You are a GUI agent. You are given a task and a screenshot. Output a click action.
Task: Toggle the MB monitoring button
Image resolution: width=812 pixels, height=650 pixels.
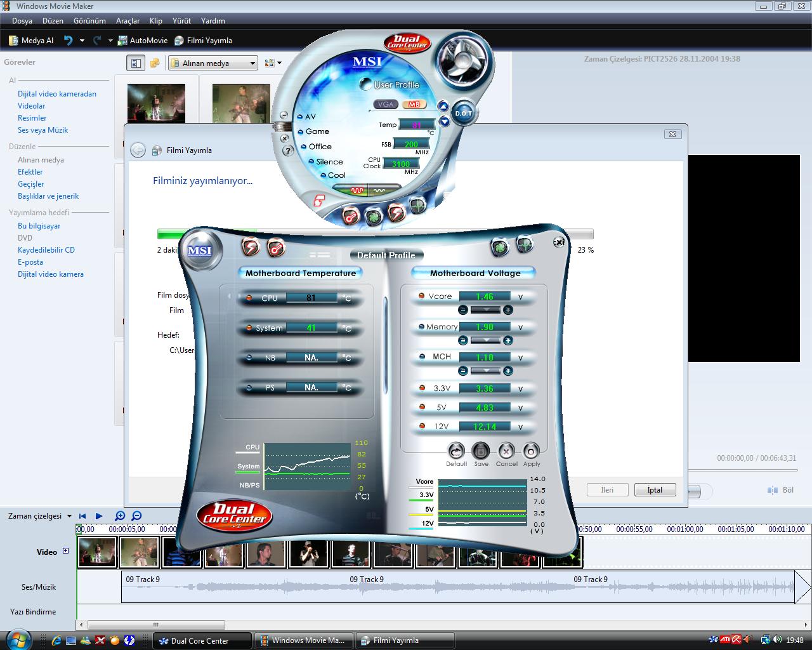point(414,104)
